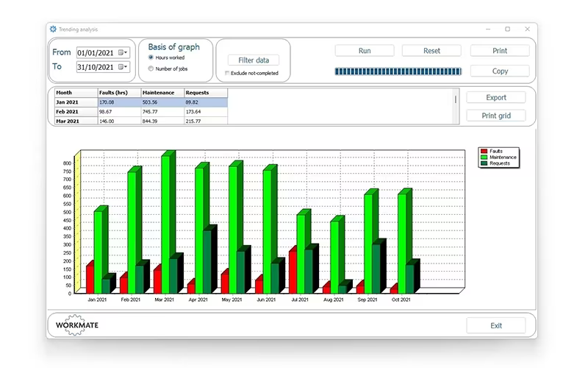The width and height of the screenshot is (588, 368).
Task: Click the Trending analysis gear icon
Action: point(53,29)
